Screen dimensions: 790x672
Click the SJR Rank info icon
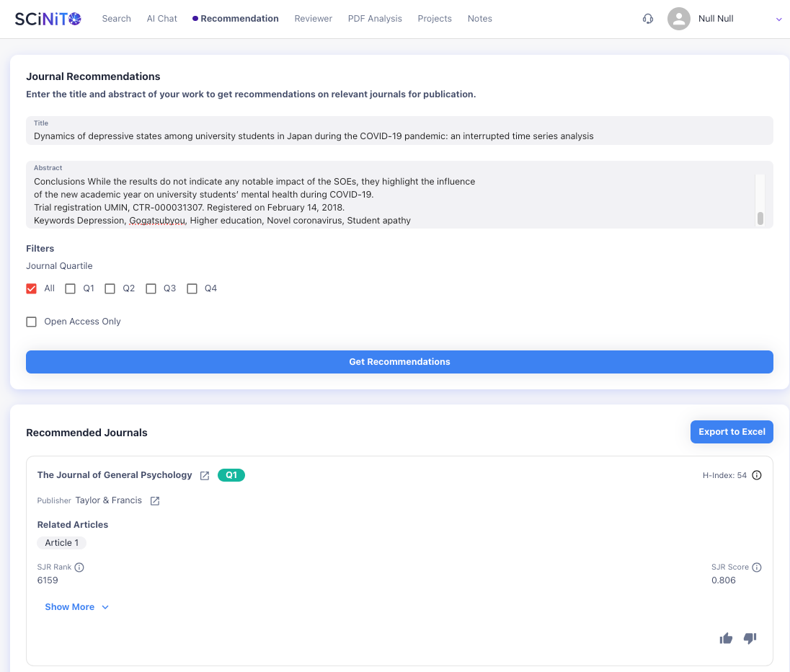[79, 567]
